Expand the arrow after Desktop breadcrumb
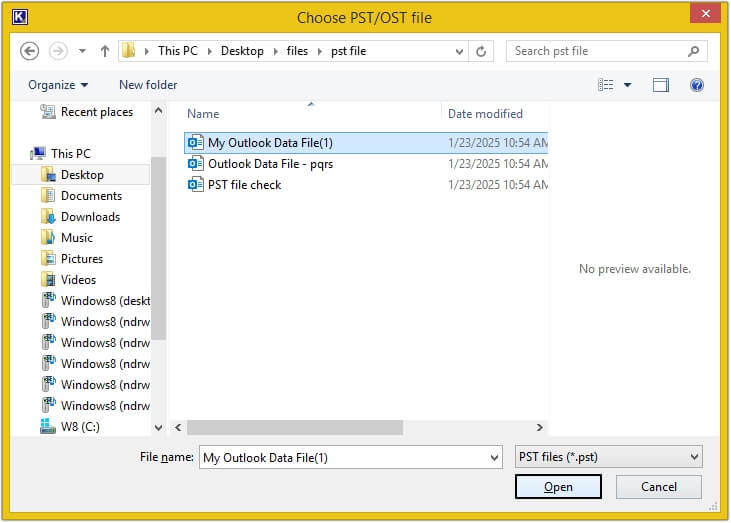 [276, 51]
